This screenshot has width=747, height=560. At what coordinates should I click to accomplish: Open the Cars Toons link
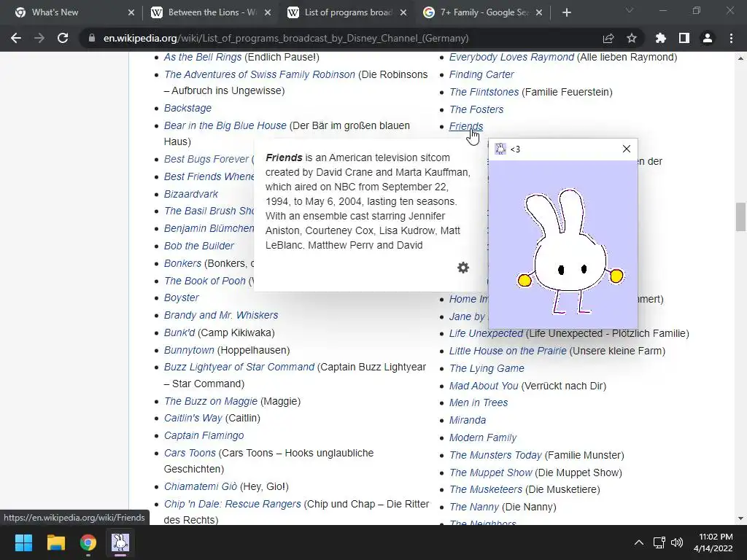point(190,454)
